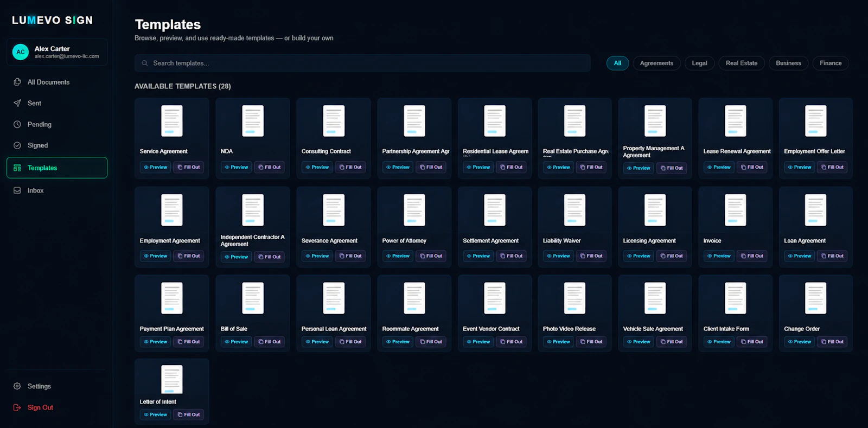Click the Bill of Sale document thumbnail
868x428 pixels.
point(253,298)
